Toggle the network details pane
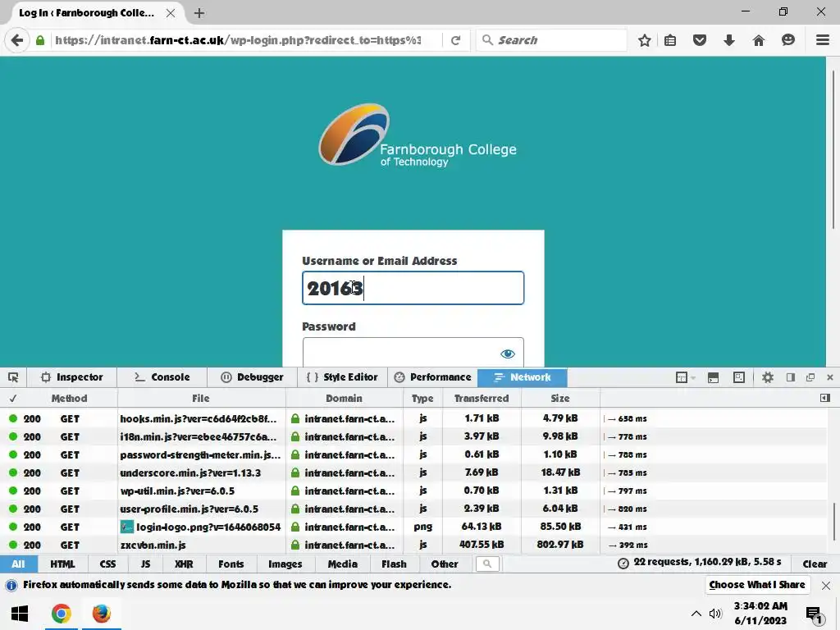 click(x=825, y=398)
